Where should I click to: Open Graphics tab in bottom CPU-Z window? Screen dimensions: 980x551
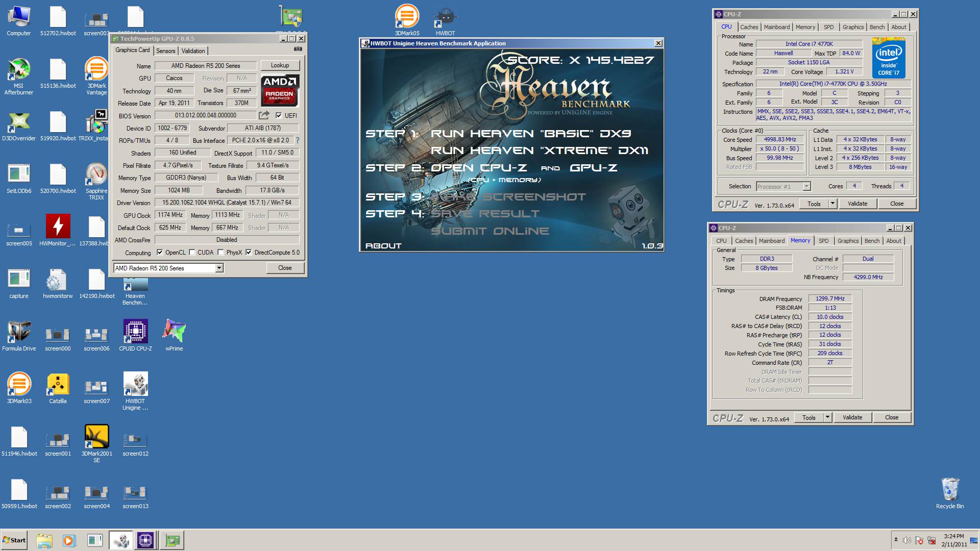pyautogui.click(x=848, y=241)
